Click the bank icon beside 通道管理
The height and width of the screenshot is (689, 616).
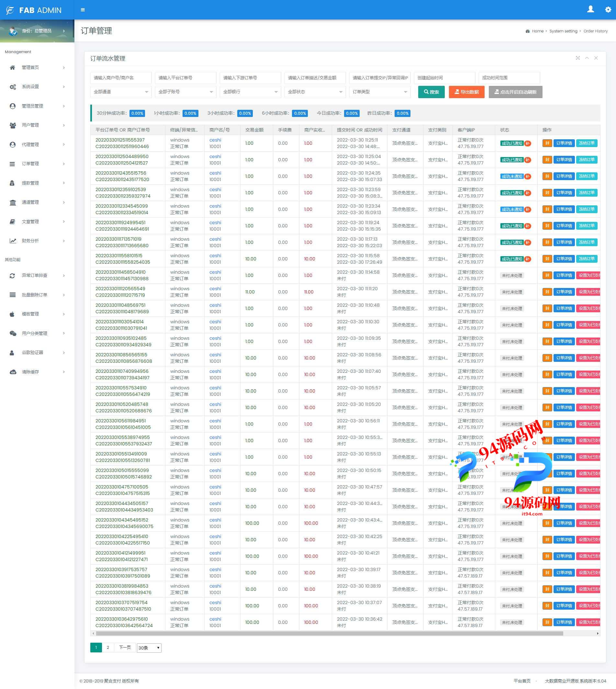tap(13, 202)
